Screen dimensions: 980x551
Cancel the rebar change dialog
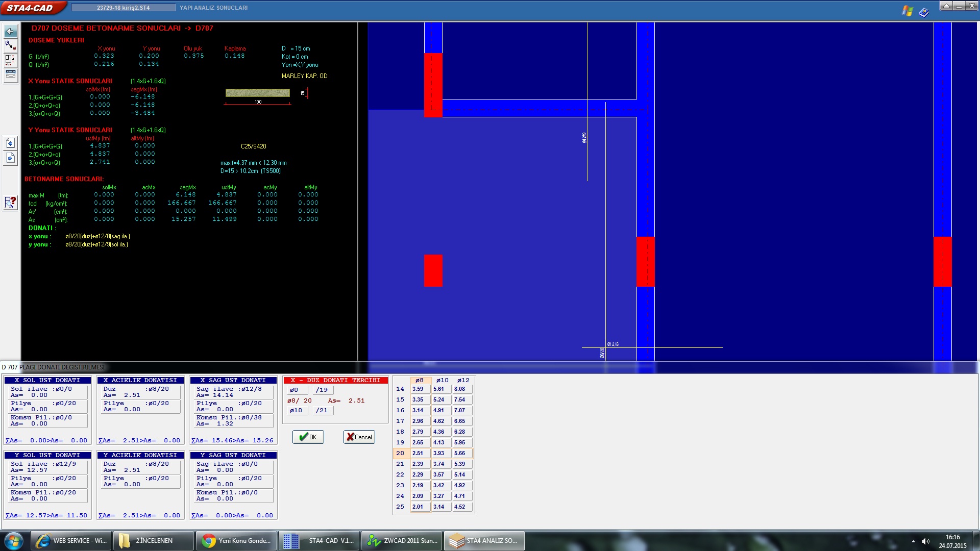pyautogui.click(x=359, y=437)
